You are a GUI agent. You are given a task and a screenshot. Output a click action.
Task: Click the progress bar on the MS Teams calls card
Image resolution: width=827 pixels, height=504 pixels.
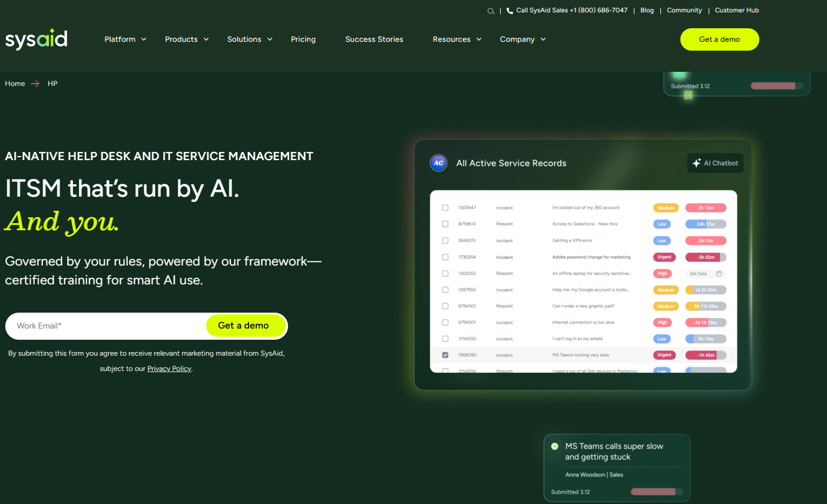[657, 492]
